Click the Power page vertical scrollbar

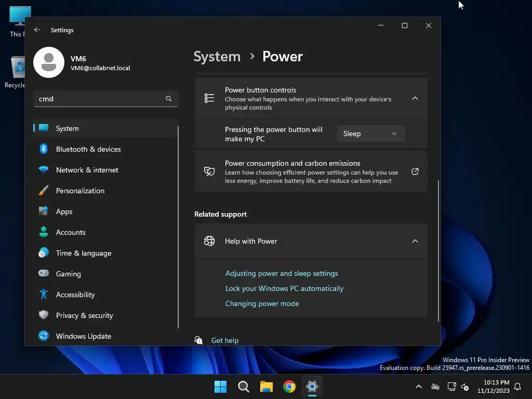pyautogui.click(x=438, y=251)
